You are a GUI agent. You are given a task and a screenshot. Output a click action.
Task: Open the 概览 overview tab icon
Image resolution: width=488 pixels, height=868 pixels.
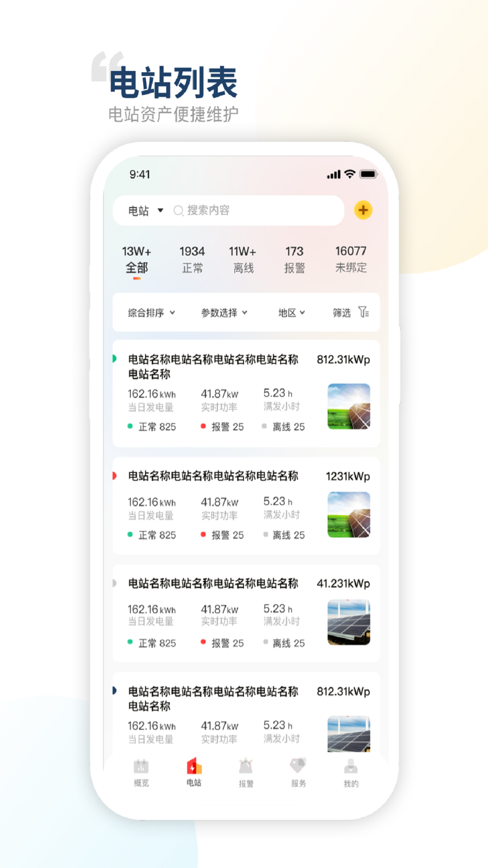point(141,767)
